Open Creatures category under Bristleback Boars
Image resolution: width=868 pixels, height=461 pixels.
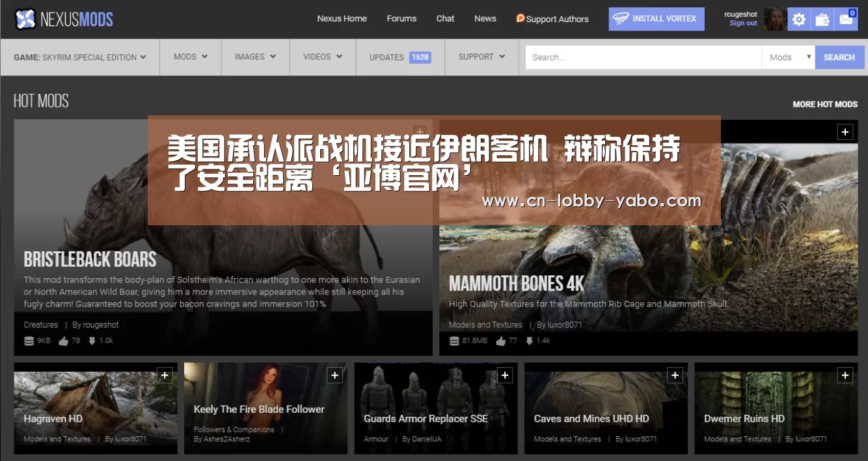(41, 325)
